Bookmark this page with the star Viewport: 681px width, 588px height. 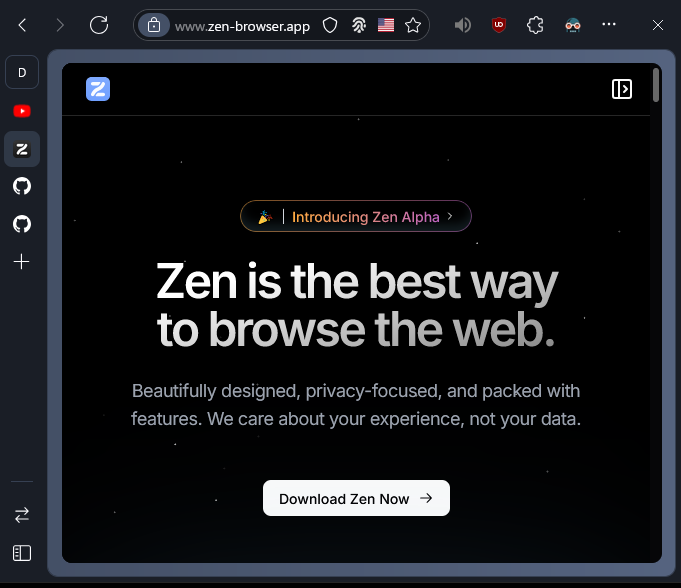[413, 25]
